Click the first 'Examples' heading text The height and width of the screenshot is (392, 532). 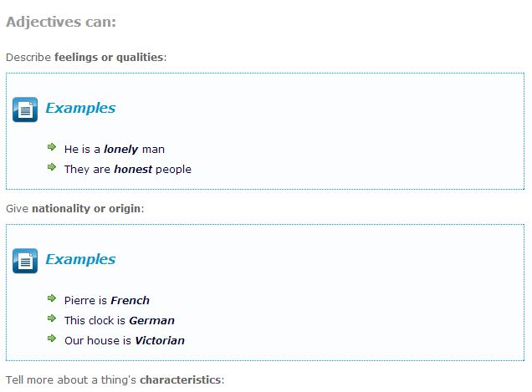[x=80, y=108]
